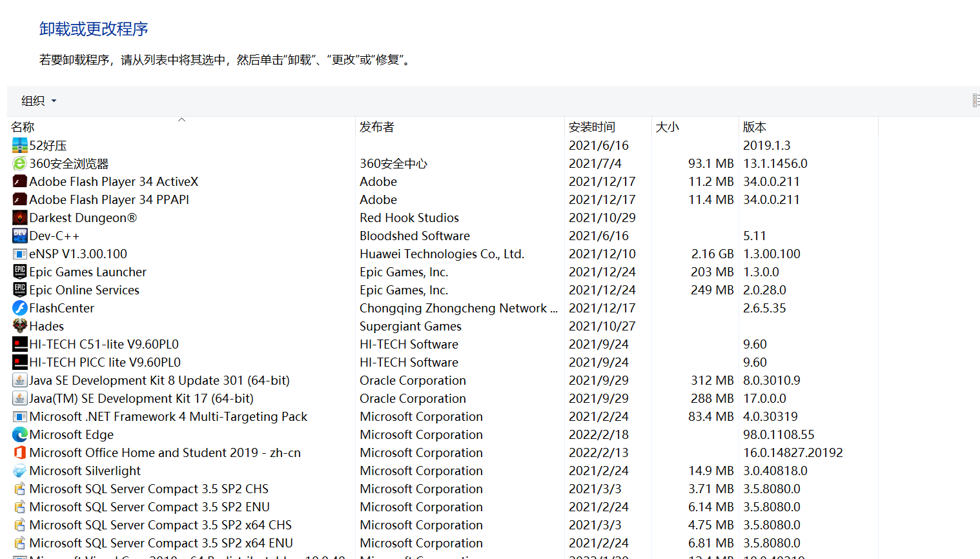Click the SQL Server Compact 3.5 SP2 CHS icon
Screen dimensions: 980x559
(20, 489)
